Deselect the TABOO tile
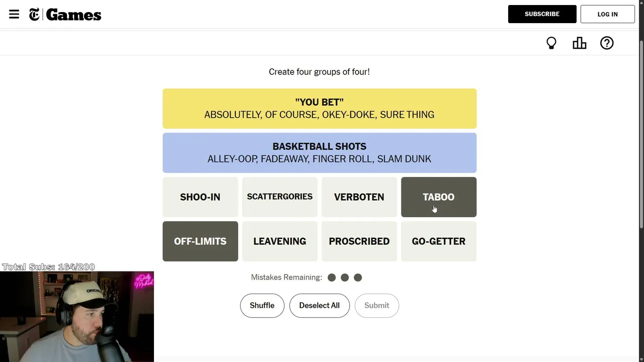Viewport: 644px width, 362px height. click(x=438, y=197)
